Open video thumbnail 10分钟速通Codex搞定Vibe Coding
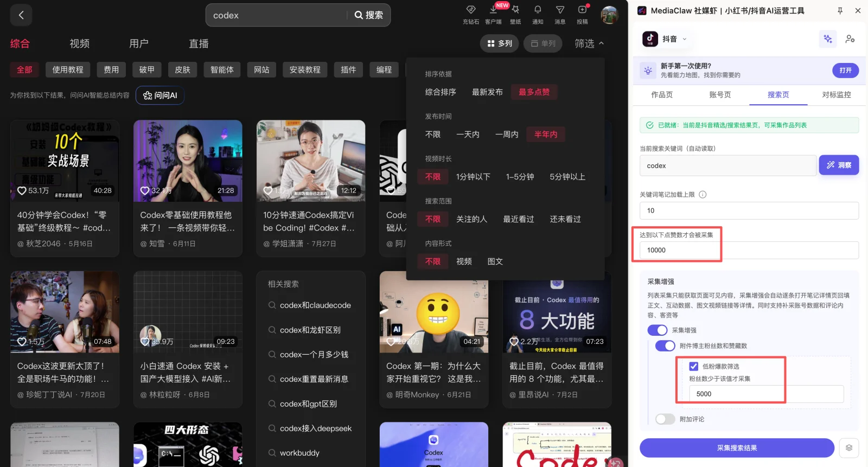This screenshot has height=467, width=868. 311,161
